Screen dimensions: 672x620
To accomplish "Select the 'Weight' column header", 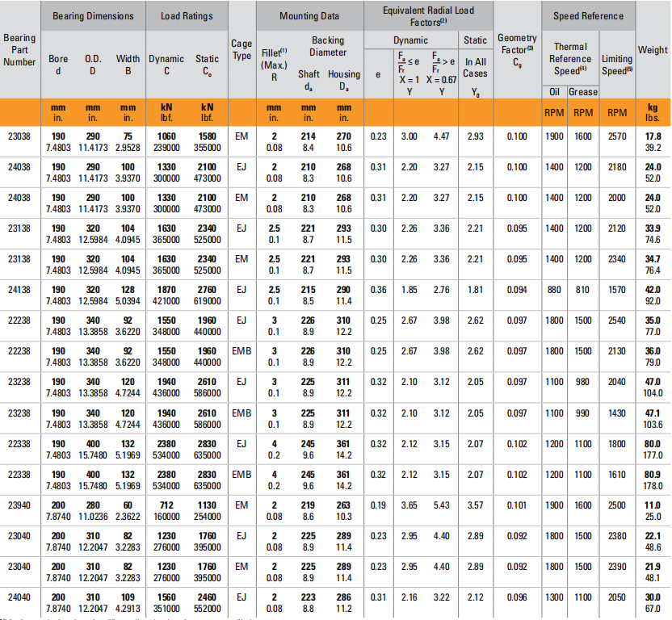I will (x=653, y=50).
